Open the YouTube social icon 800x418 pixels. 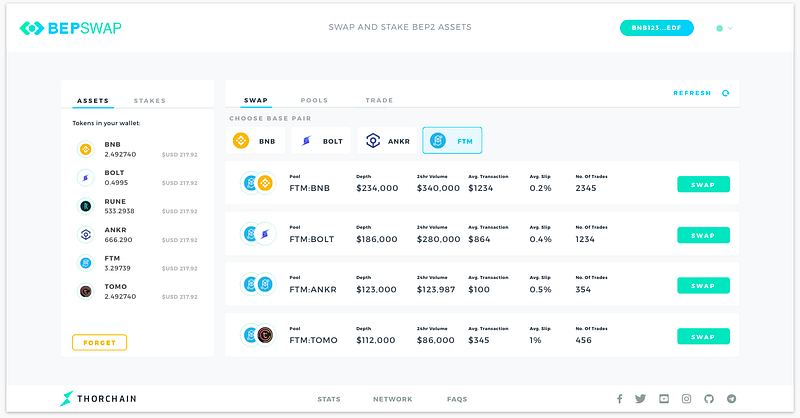tap(664, 399)
